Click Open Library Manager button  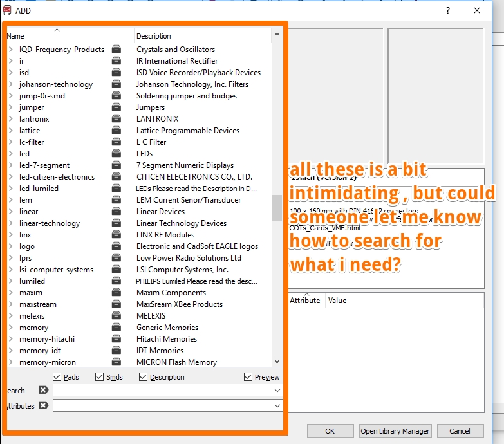(395, 431)
